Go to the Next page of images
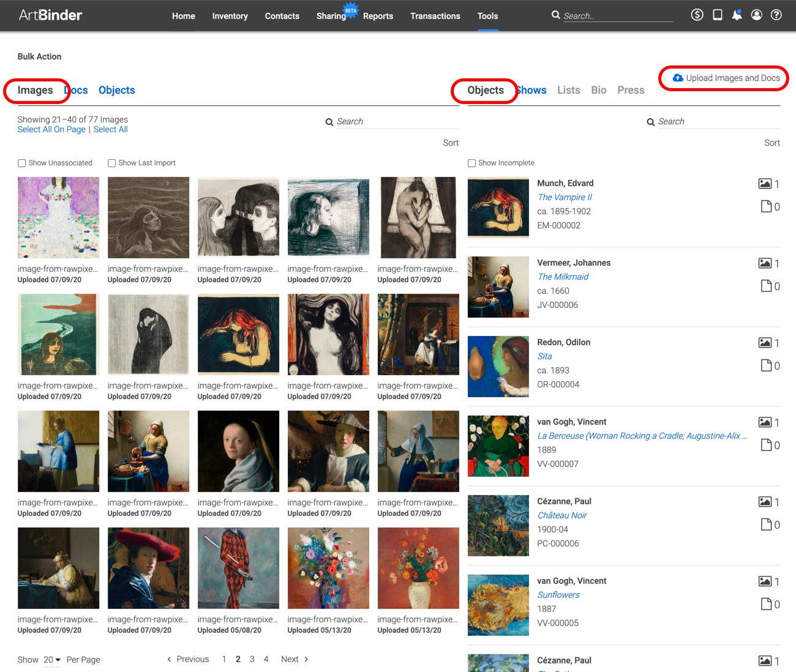The image size is (796, 672). point(295,659)
